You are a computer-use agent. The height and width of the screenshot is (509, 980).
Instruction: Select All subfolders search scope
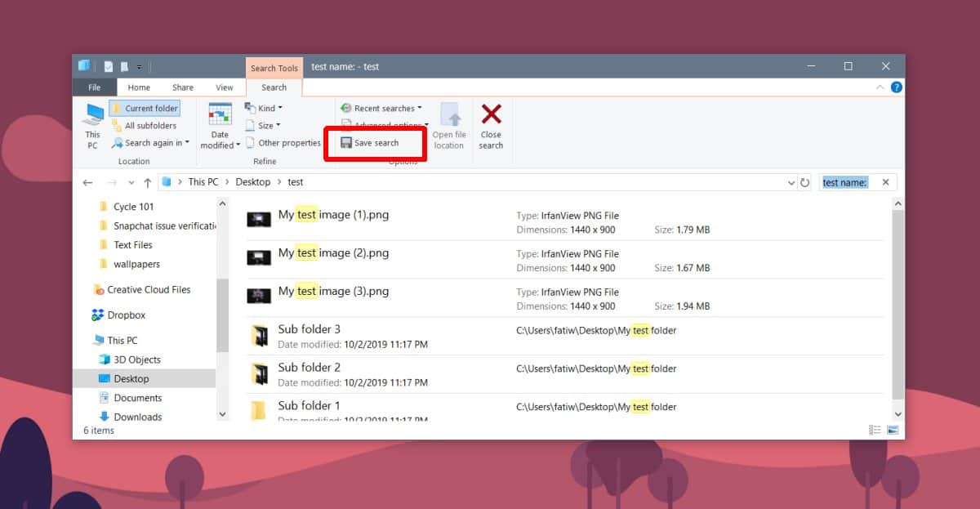(x=144, y=126)
